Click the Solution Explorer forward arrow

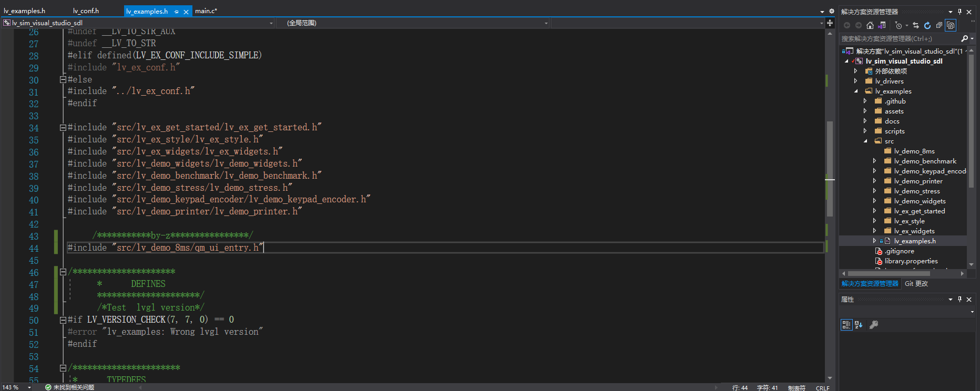[859, 25]
